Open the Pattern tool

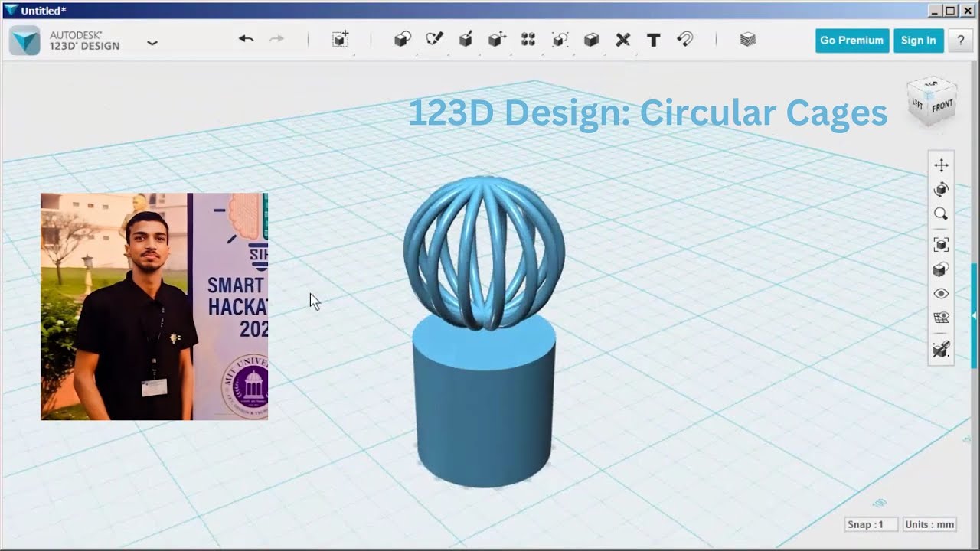point(528,40)
